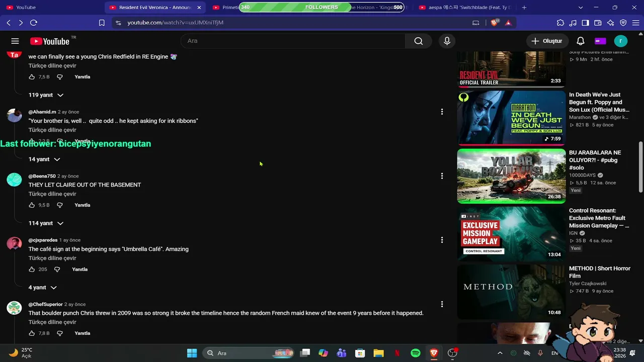This screenshot has width=644, height=362.
Task: Focus the YouTube search box
Action: 293,41
